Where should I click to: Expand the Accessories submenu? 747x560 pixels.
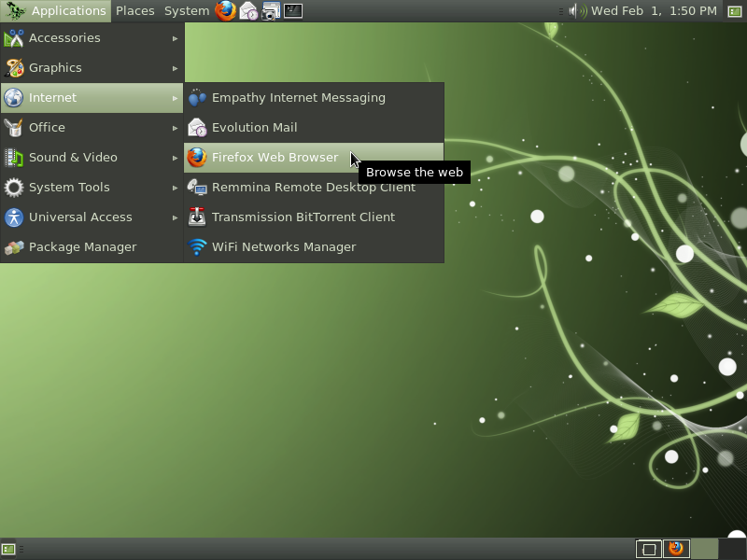point(65,37)
